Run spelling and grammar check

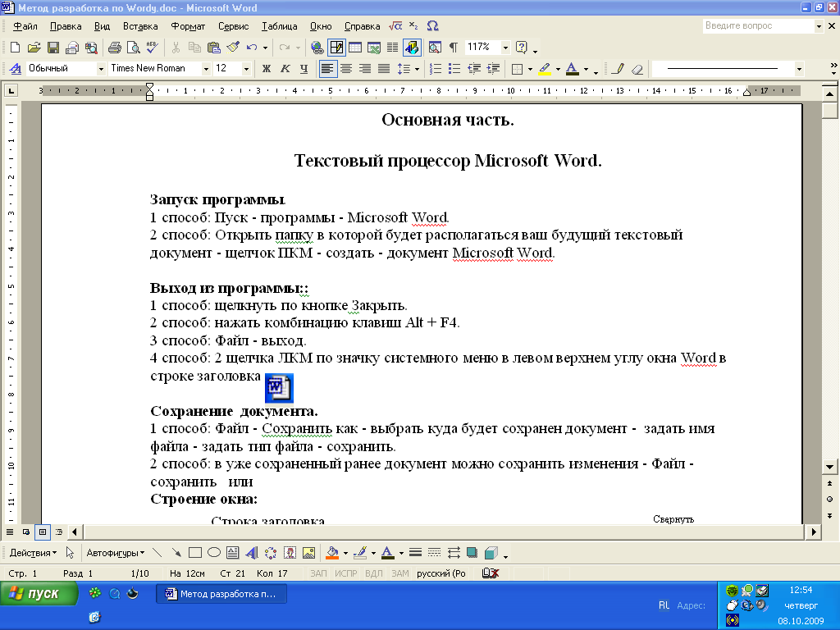(x=152, y=48)
